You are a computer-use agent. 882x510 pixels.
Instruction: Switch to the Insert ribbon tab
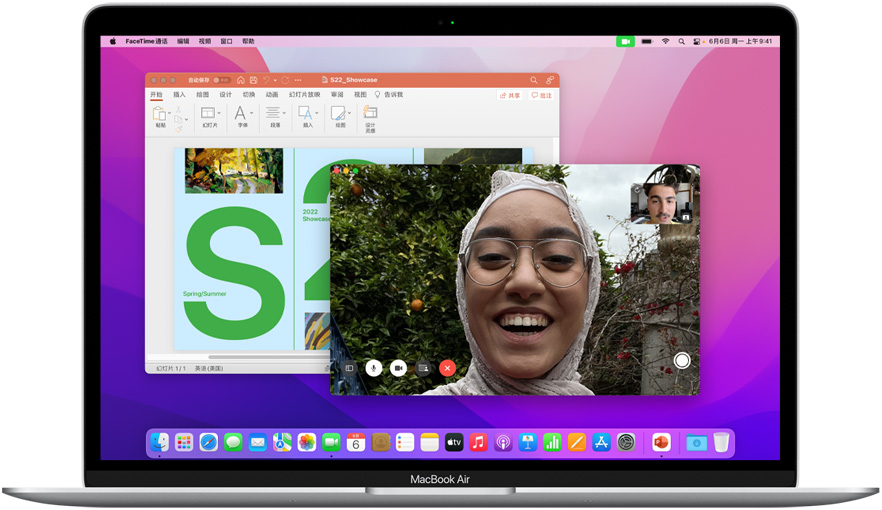coord(179,95)
